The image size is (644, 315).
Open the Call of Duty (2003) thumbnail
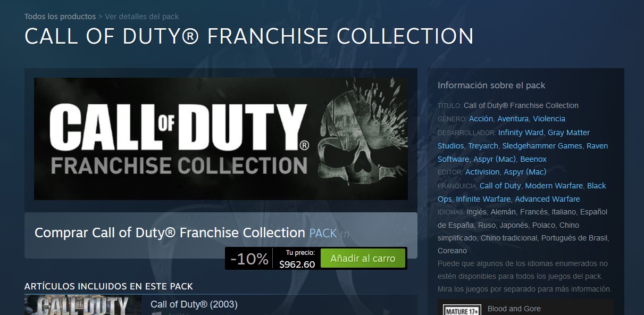point(83,305)
